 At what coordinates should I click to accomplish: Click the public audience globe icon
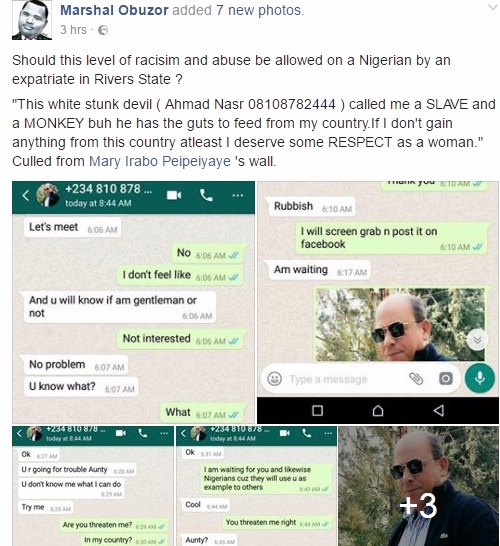(103, 30)
